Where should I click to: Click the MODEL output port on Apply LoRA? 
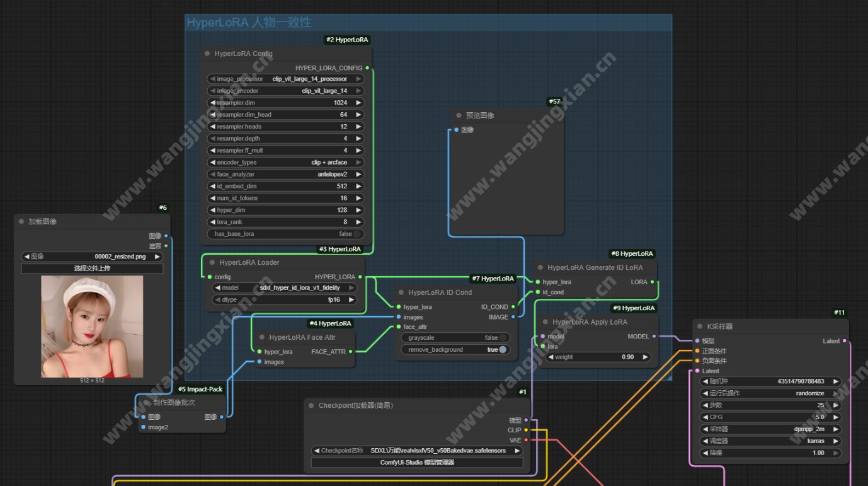pyautogui.click(x=654, y=337)
